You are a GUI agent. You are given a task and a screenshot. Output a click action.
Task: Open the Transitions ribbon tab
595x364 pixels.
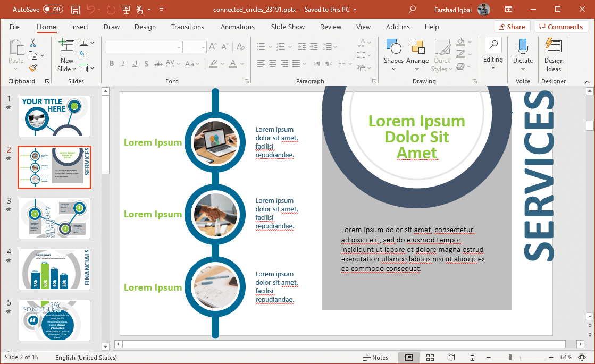(x=187, y=27)
